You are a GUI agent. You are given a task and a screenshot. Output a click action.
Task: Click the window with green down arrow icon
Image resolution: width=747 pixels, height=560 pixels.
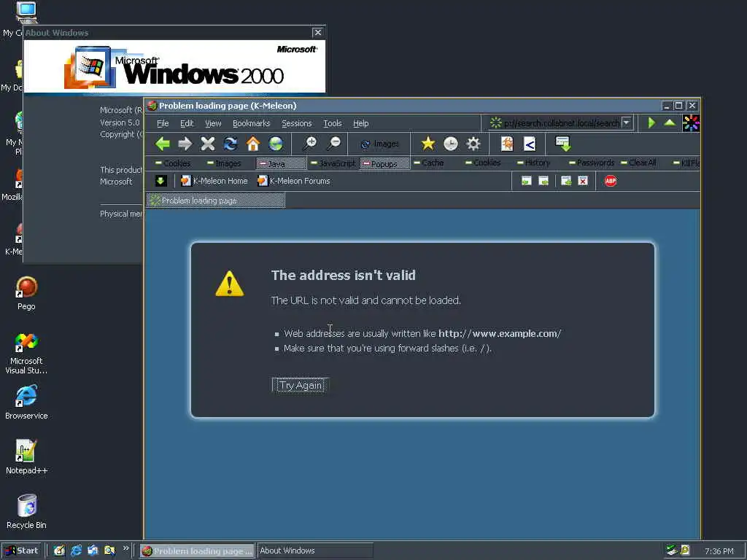[x=563, y=144]
